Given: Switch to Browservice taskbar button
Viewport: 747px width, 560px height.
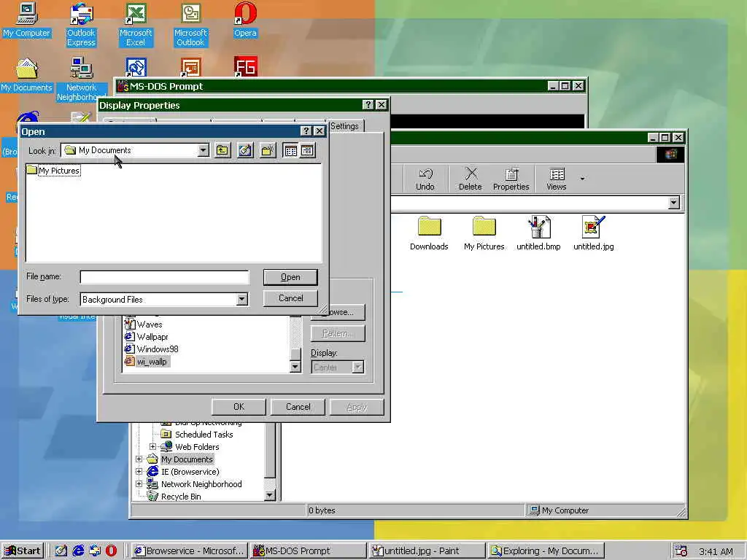Looking at the screenshot, I should 189,551.
